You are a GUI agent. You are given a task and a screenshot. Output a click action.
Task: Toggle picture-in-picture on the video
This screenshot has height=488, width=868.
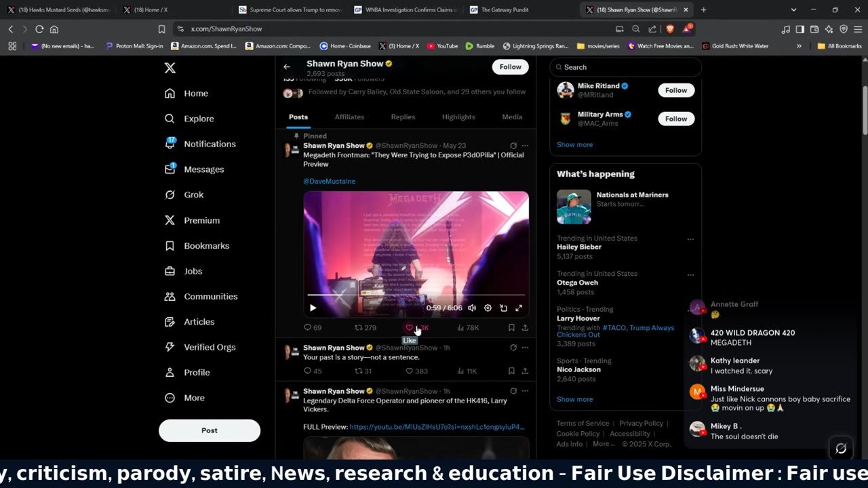(x=503, y=308)
